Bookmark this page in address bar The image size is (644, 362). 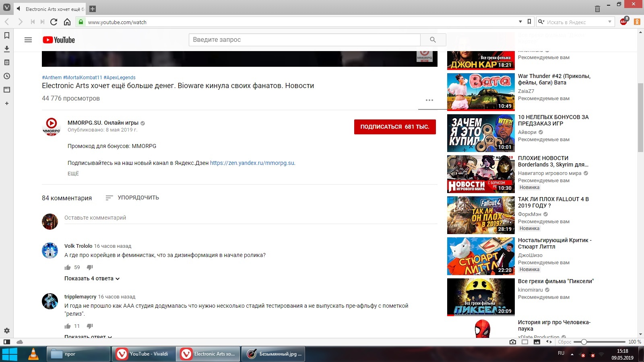coord(529,22)
